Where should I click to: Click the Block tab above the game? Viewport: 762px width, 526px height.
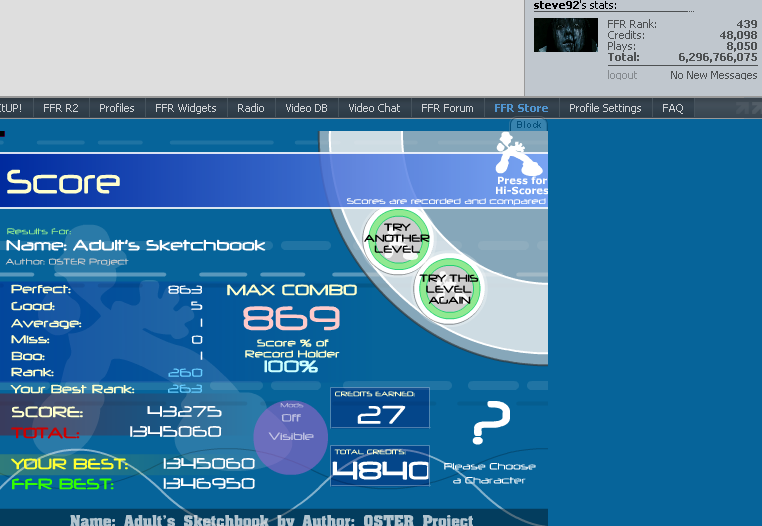(528, 125)
